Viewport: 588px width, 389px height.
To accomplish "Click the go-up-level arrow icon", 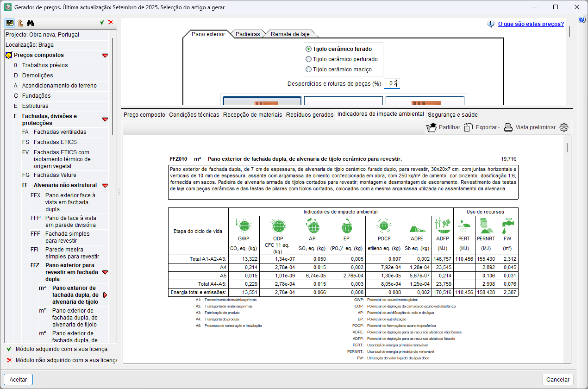I will 20,23.
